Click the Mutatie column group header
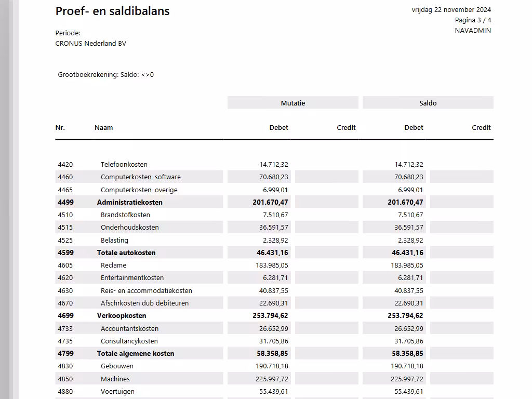The height and width of the screenshot is (399, 532). tap(292, 103)
